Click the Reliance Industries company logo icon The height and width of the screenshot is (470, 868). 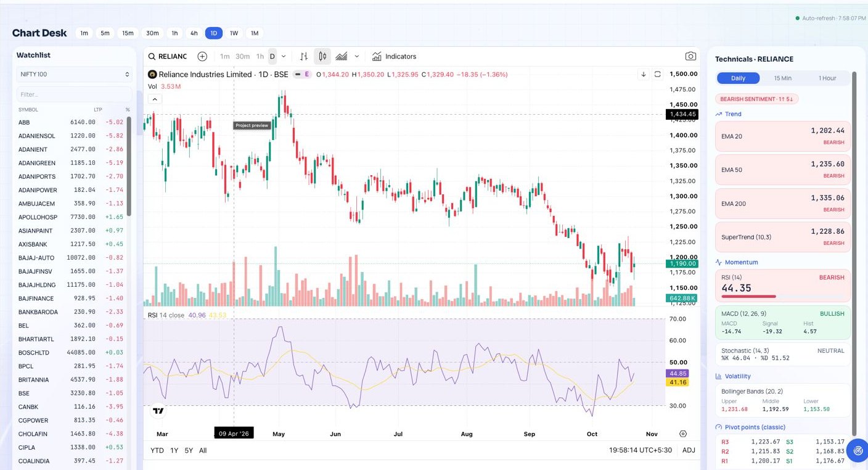152,75
